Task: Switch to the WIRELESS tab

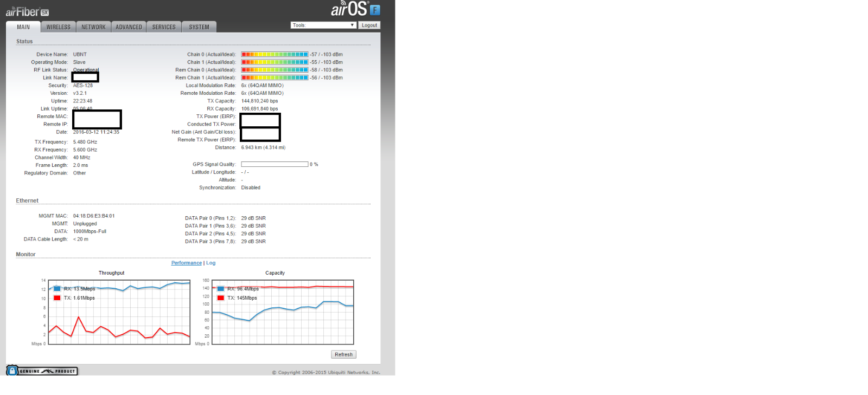Action: coord(58,27)
